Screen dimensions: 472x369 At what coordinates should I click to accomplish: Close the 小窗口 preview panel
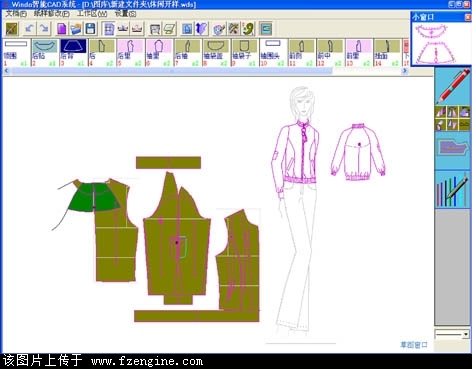(x=468, y=17)
